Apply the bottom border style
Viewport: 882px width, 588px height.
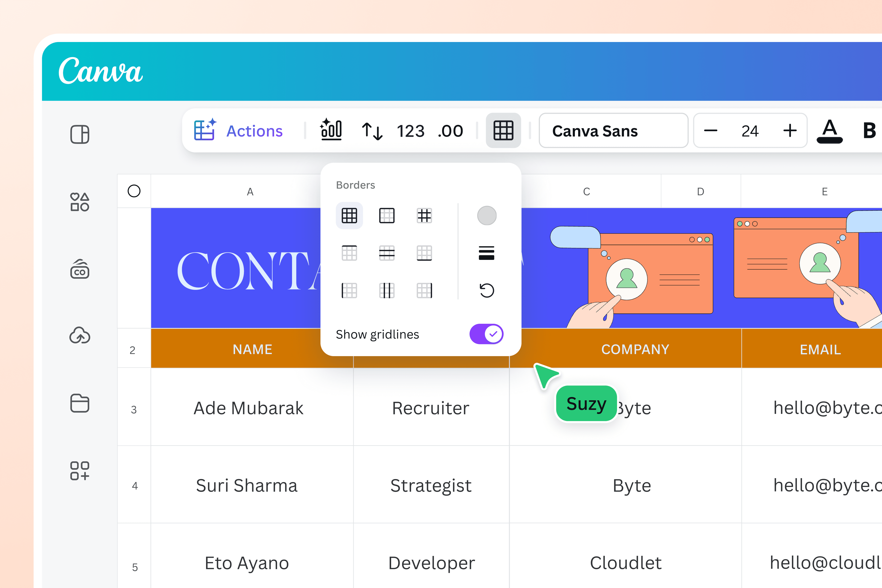[424, 253]
